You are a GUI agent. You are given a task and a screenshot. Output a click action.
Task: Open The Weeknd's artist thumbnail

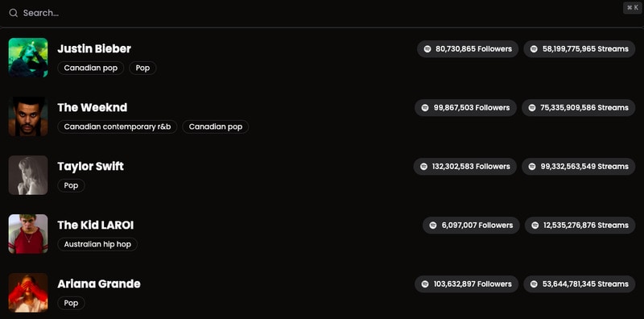pyautogui.click(x=28, y=116)
